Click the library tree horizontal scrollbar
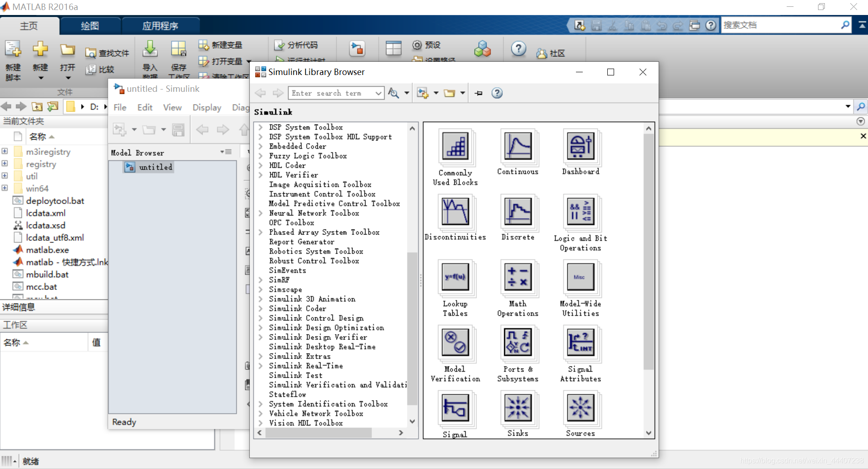This screenshot has height=469, width=868. [x=319, y=433]
